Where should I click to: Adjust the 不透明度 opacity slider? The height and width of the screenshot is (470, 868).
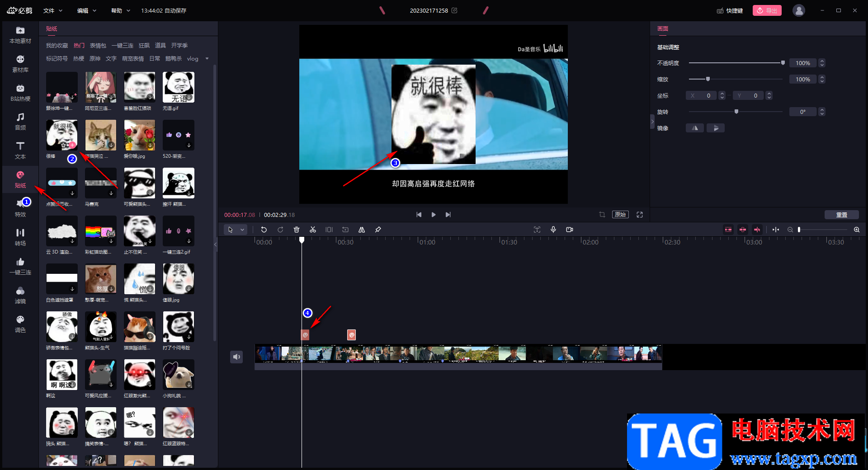736,63
